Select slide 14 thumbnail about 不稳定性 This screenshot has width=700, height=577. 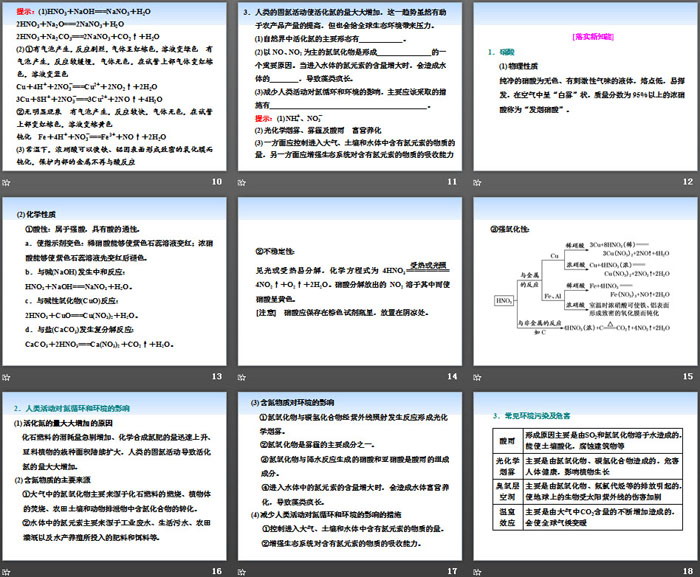pos(350,280)
